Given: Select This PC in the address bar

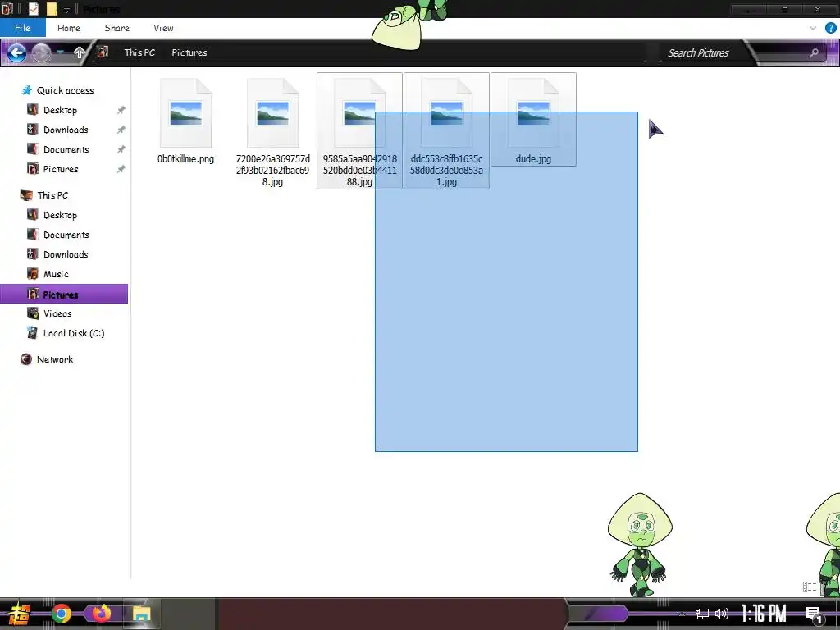Looking at the screenshot, I should click(139, 52).
